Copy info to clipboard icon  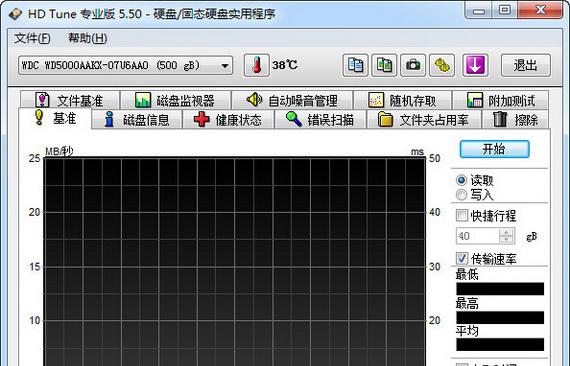pyautogui.click(x=355, y=65)
